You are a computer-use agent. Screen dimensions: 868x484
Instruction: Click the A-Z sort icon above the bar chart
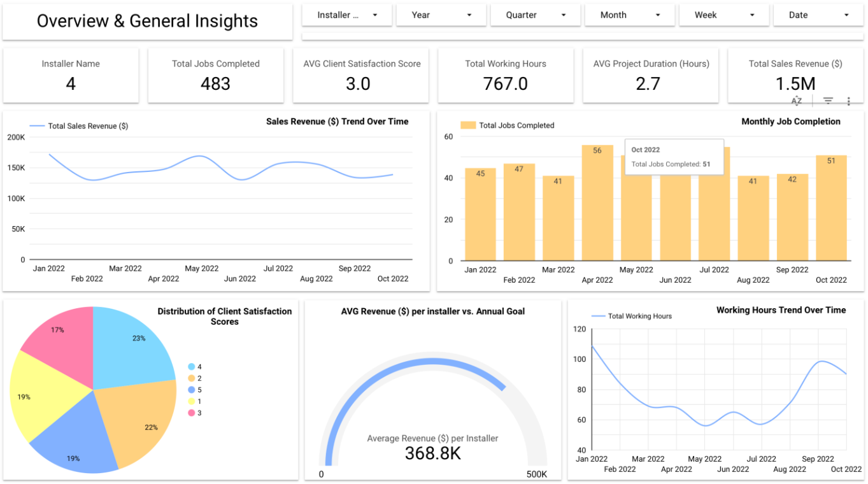click(x=797, y=101)
